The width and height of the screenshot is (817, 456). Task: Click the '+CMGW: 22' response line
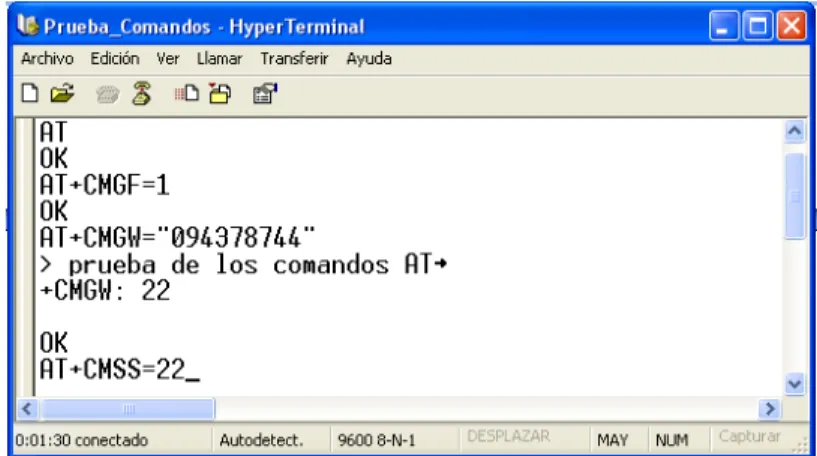click(105, 291)
